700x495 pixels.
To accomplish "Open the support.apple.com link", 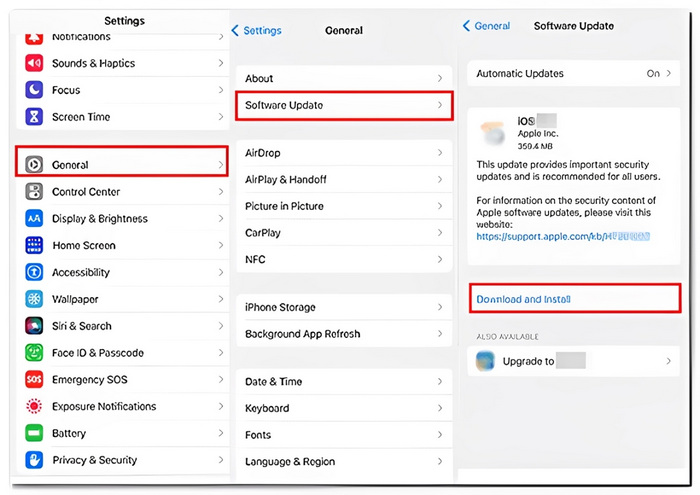I will point(563,236).
